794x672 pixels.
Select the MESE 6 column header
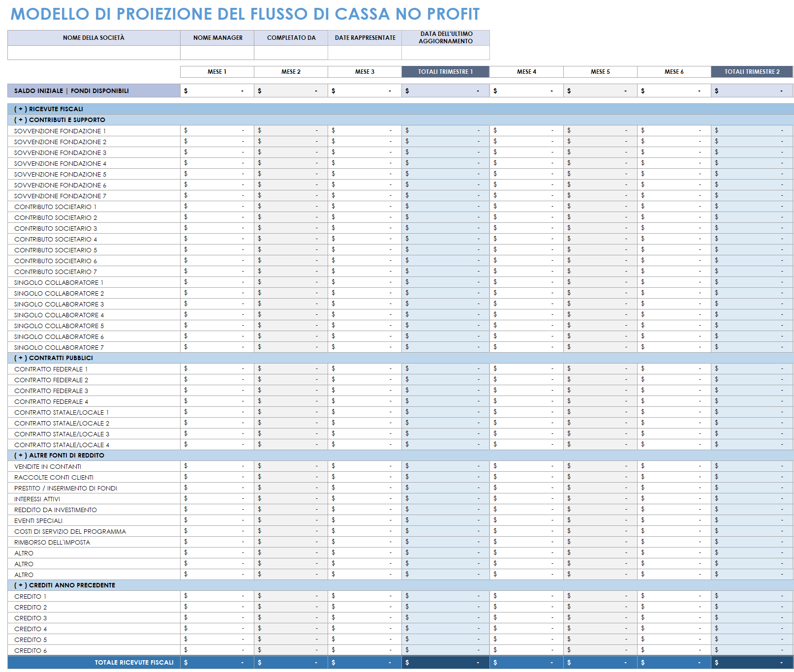pos(674,72)
